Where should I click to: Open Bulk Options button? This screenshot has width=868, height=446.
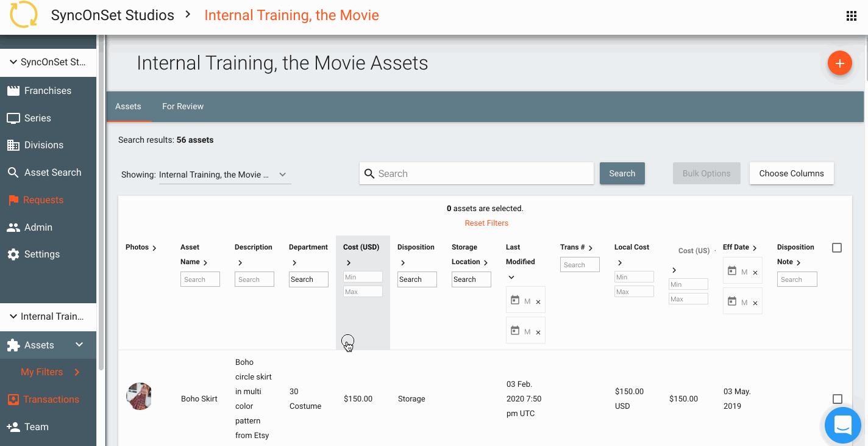tap(706, 173)
